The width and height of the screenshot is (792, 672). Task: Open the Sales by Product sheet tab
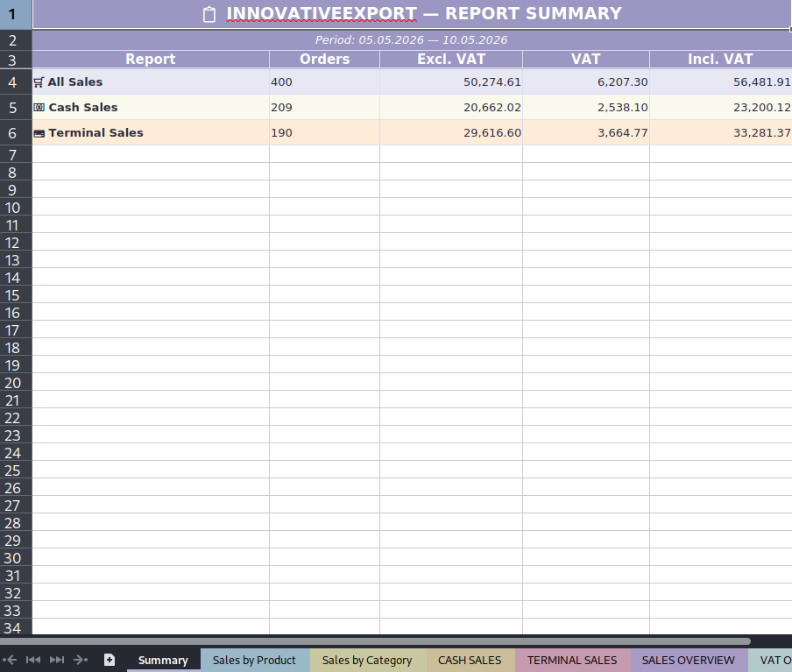tap(254, 661)
